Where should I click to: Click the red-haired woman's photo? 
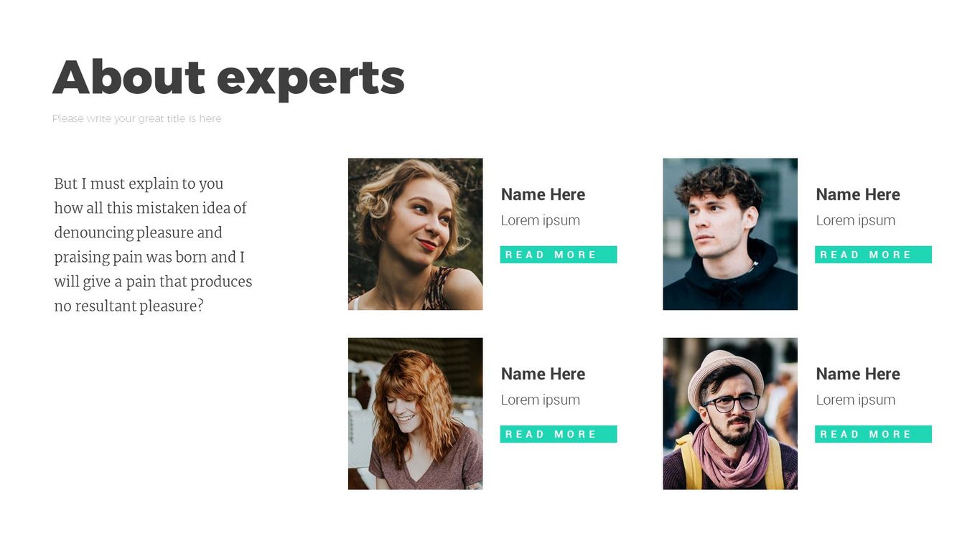point(415,413)
